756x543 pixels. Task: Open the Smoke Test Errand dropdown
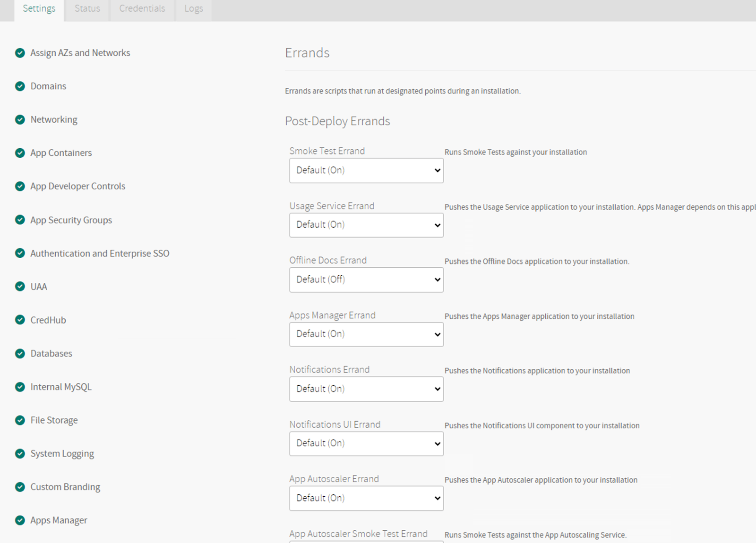coord(366,170)
